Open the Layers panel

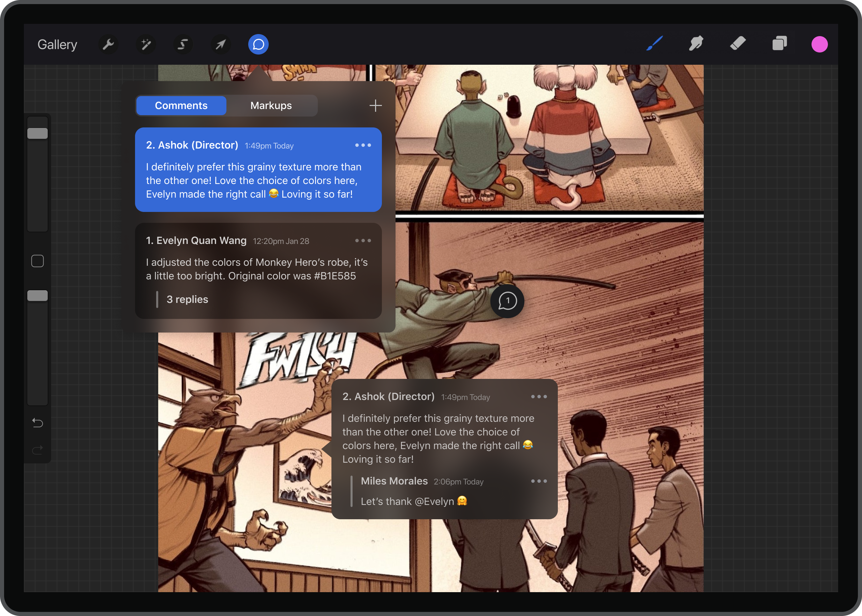pyautogui.click(x=779, y=44)
